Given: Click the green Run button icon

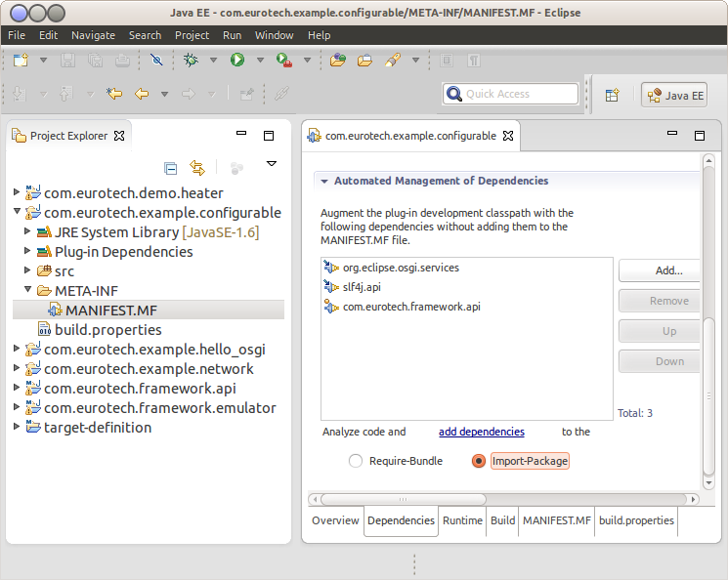Looking at the screenshot, I should pyautogui.click(x=237, y=61).
